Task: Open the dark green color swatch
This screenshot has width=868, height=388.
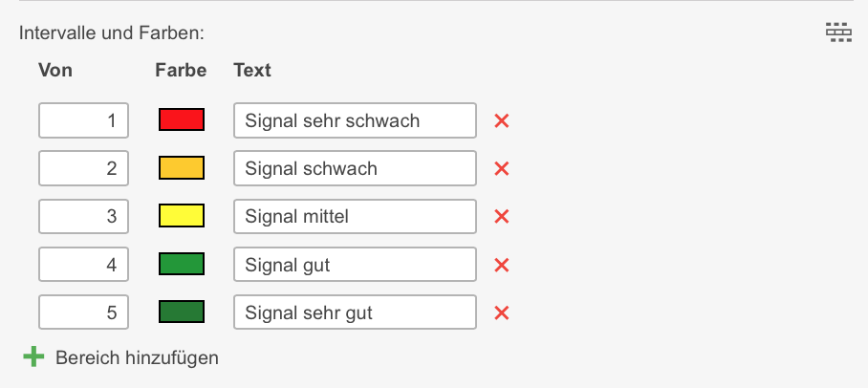Action: 182,312
